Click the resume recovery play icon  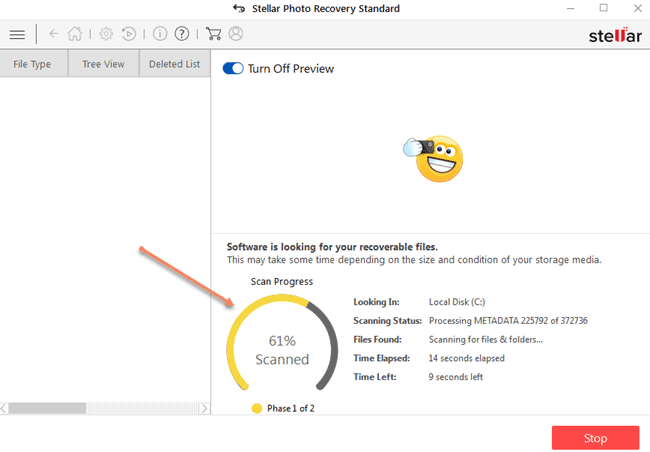click(129, 34)
